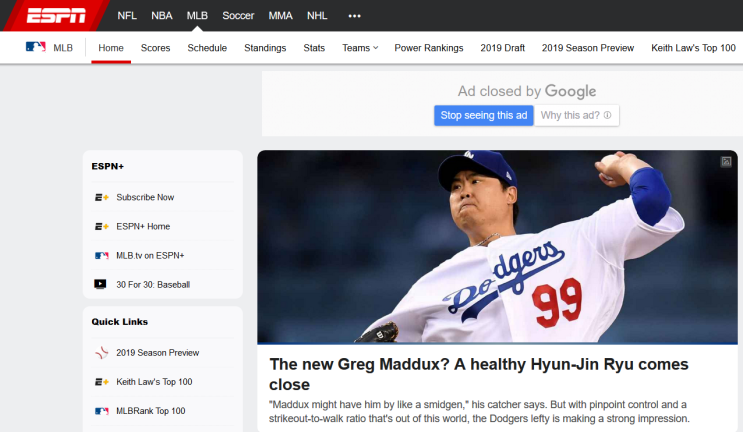
Task: Click the ESPN+ icon beside Keith Law's Top 100
Action: [101, 382]
